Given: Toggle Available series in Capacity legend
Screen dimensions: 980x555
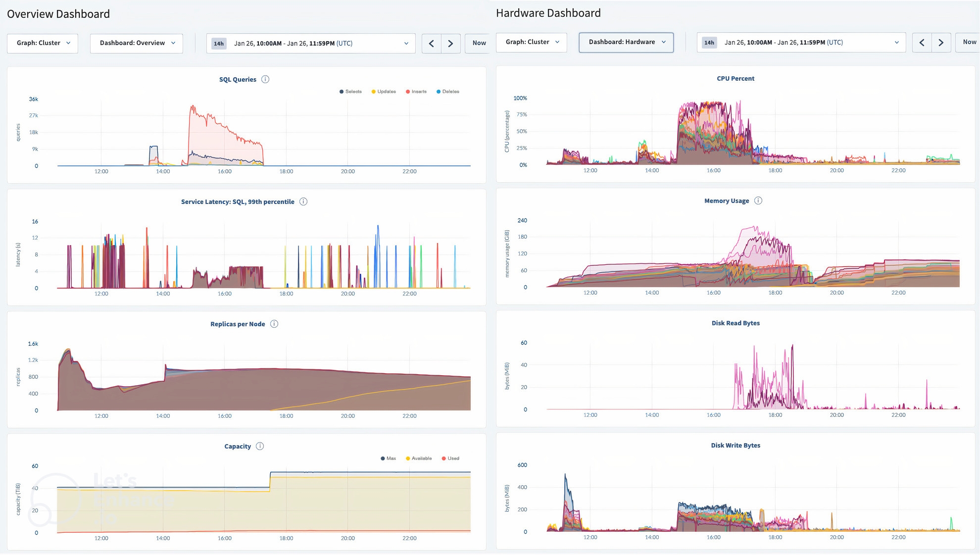Looking at the screenshot, I should (419, 458).
